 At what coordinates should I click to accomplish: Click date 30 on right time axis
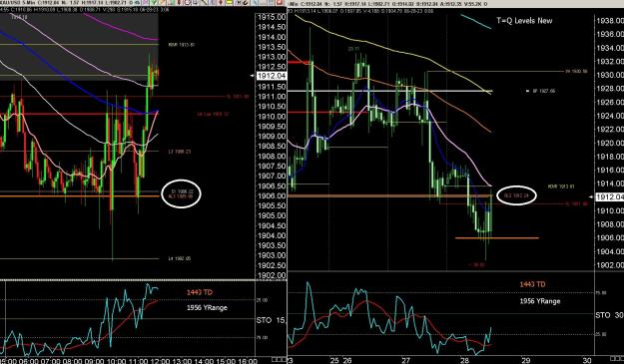tap(587, 360)
